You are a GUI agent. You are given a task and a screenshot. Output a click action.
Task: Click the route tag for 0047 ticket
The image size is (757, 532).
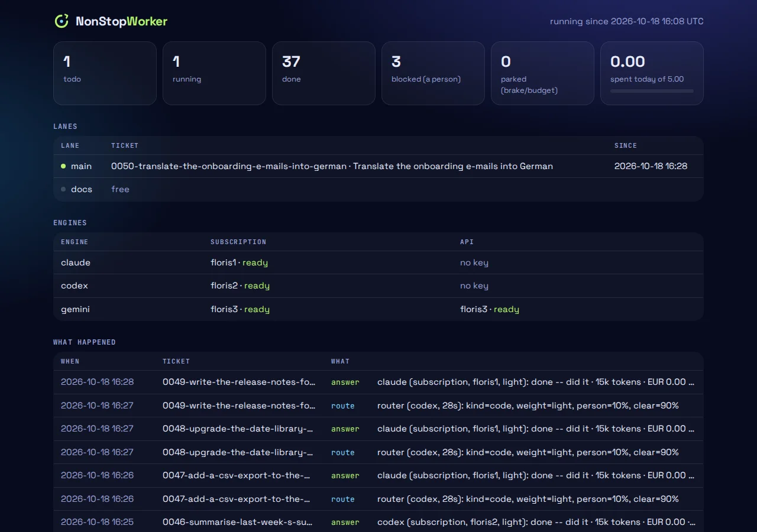point(343,499)
